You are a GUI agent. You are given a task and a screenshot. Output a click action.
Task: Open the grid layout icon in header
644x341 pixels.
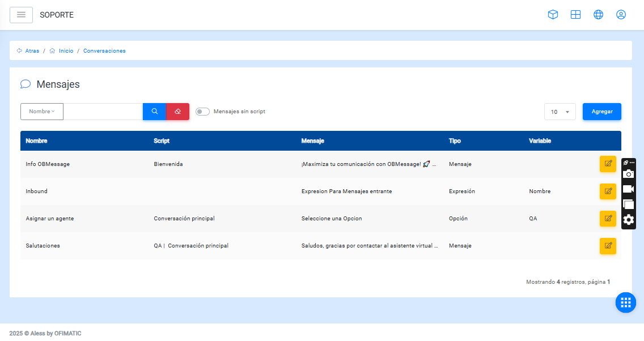pyautogui.click(x=575, y=15)
